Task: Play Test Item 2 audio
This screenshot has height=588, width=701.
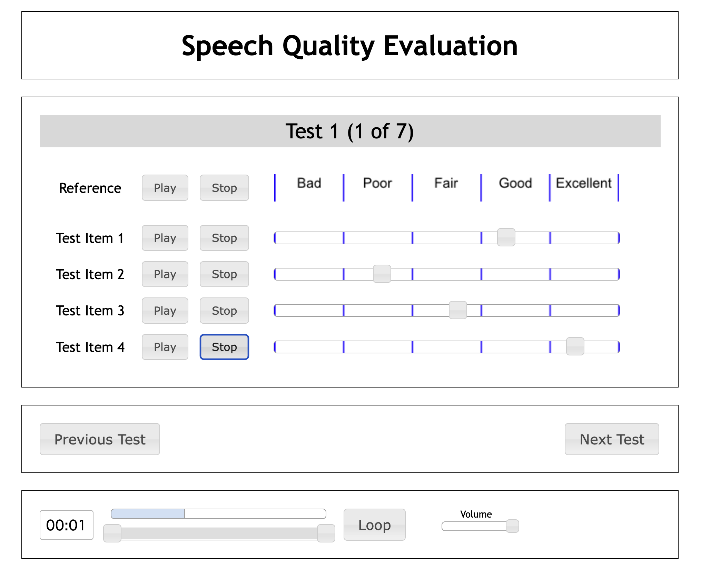Action: [x=165, y=274]
